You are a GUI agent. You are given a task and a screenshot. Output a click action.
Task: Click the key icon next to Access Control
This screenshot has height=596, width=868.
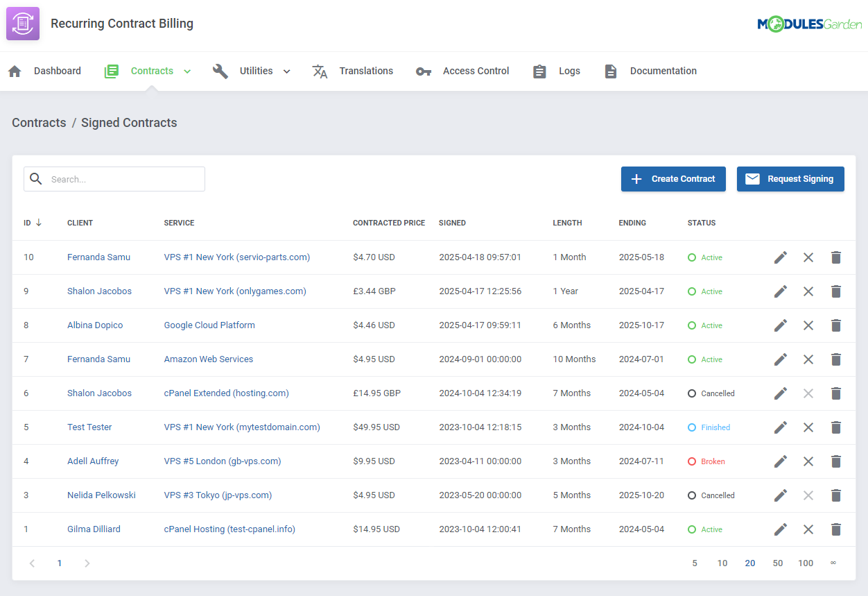tap(424, 71)
